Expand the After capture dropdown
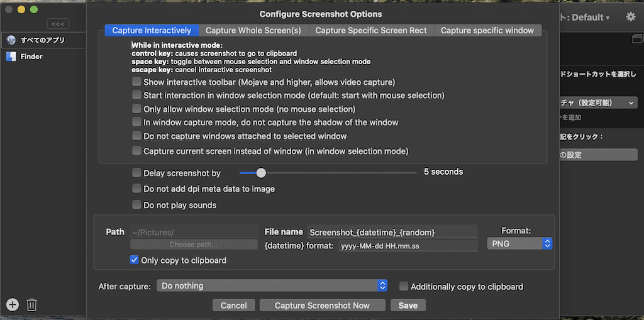644x320 pixels. tap(272, 286)
